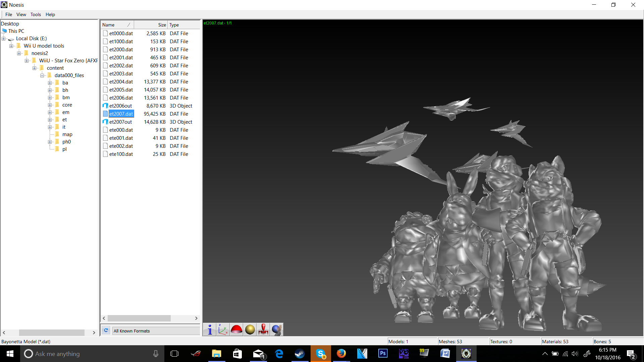Select the pl folder in tree
Viewport: 644px width, 362px height.
pyautogui.click(x=64, y=149)
